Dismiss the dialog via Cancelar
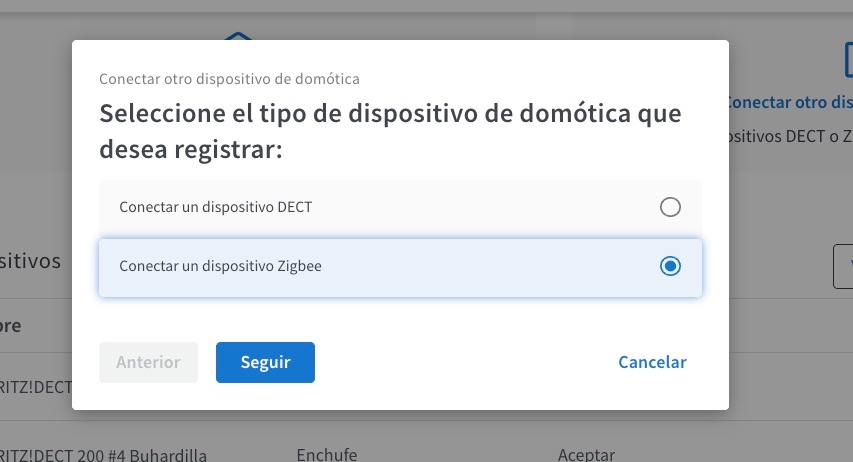 pos(652,362)
